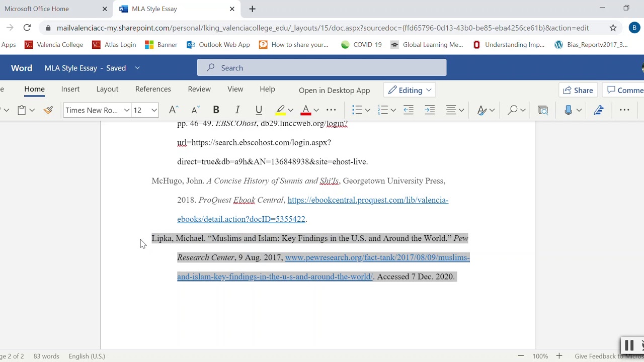Close the MLA Style Essay browser tab
644x362 pixels.
tap(232, 9)
